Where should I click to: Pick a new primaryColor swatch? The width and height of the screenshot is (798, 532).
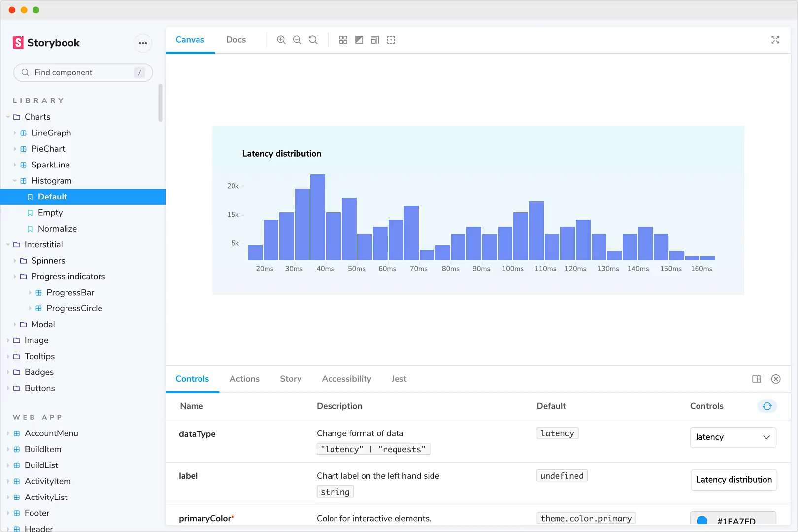703,519
